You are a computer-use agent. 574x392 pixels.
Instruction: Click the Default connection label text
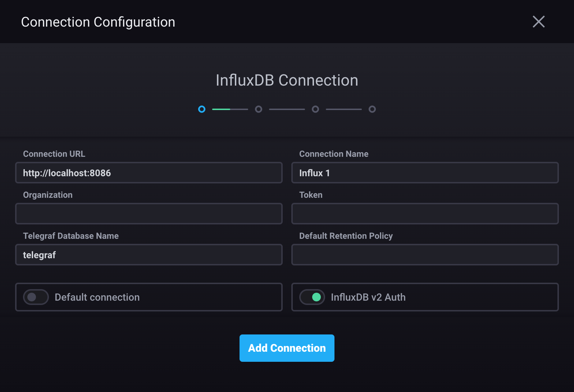[97, 297]
